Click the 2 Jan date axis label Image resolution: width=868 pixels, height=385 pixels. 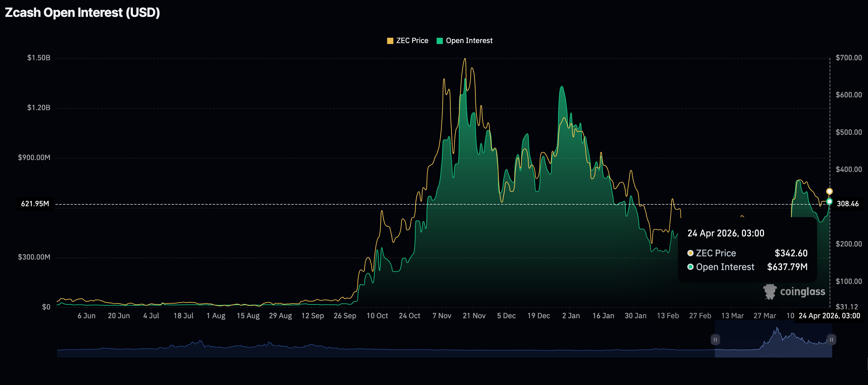tap(571, 316)
